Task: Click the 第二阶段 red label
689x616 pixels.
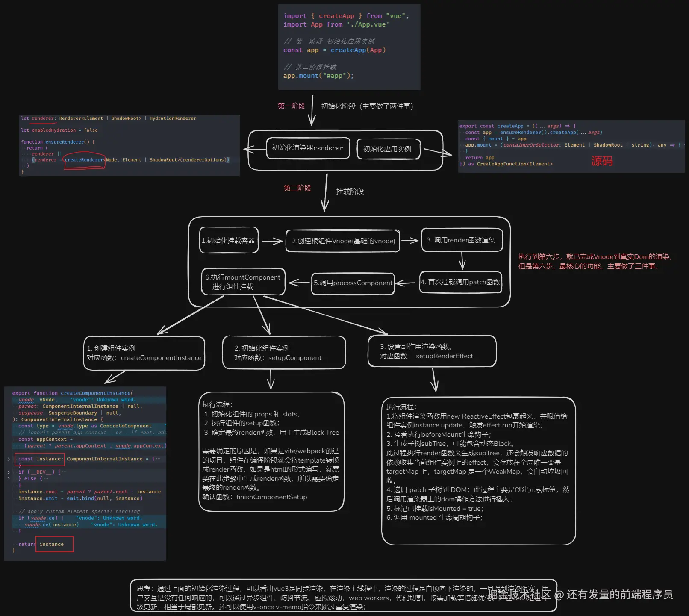Action: [x=297, y=188]
